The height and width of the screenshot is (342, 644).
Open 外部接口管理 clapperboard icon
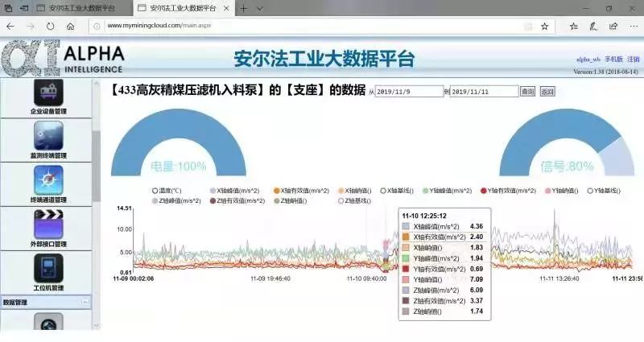click(48, 223)
